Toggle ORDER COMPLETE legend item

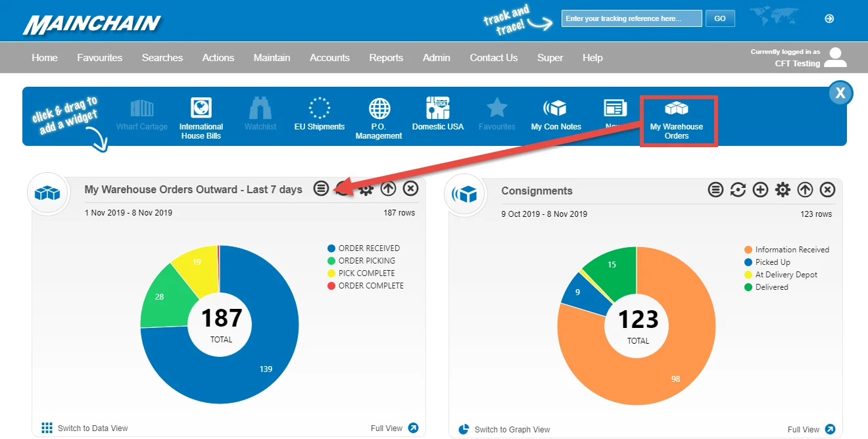[x=366, y=286]
